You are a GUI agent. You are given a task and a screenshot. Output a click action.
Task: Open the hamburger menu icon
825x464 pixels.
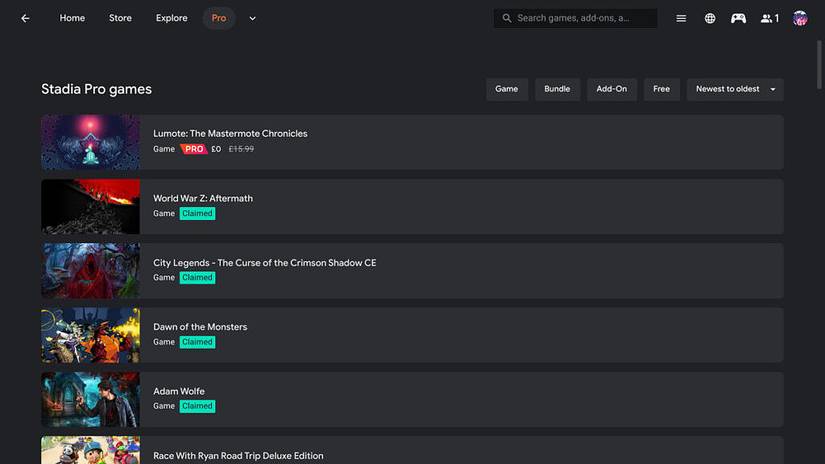coord(681,18)
